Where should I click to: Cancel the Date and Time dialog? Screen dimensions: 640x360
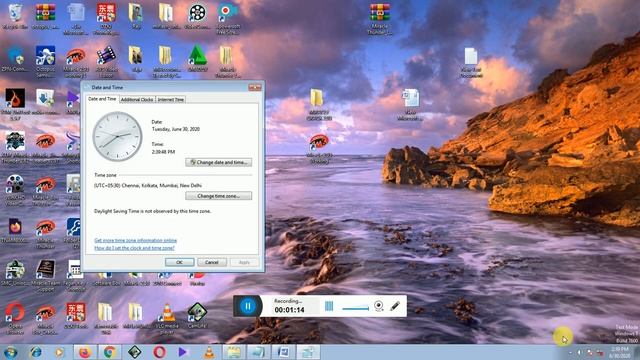(x=212, y=262)
